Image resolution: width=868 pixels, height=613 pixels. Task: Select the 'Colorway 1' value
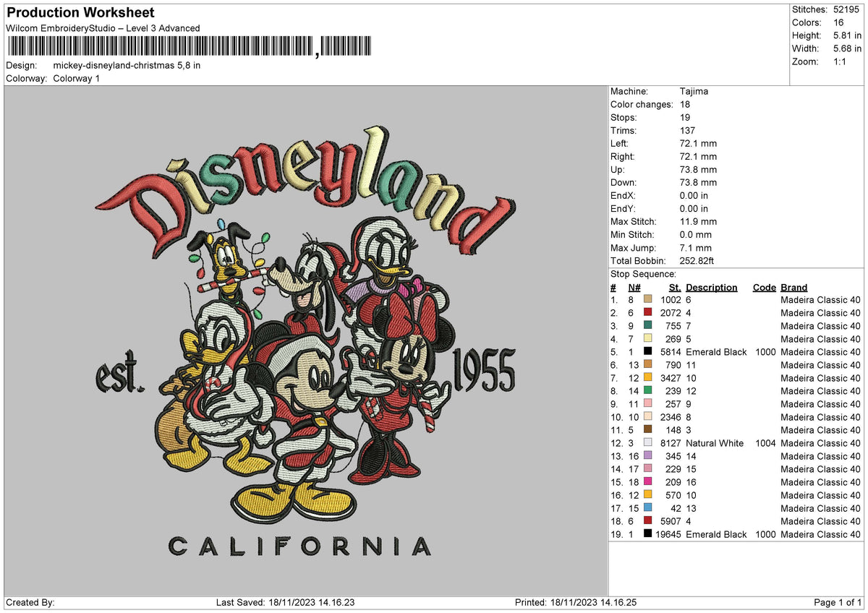(x=77, y=78)
